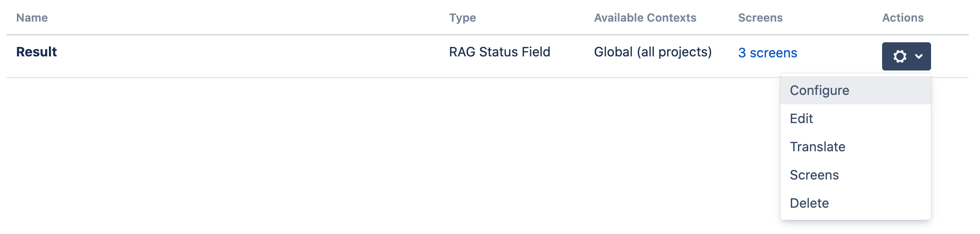Pick the Translate menu option
Screen dimensions: 980x234
817,147
